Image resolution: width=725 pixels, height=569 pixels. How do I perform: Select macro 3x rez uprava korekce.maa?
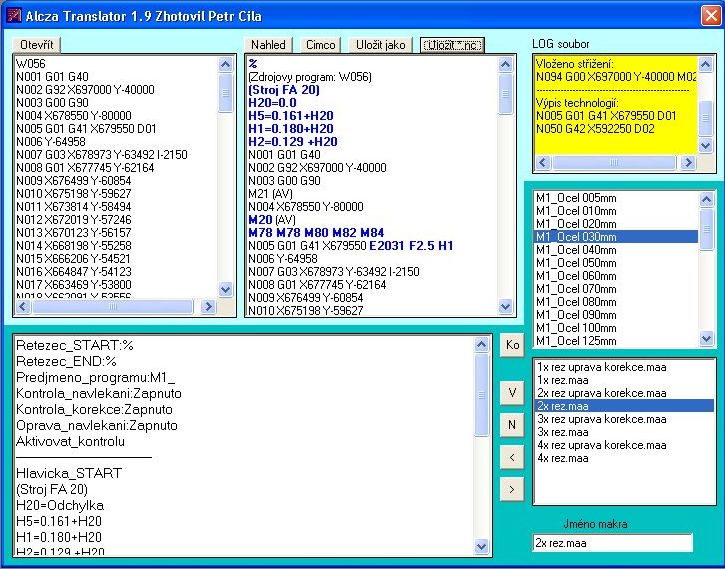coord(624,419)
